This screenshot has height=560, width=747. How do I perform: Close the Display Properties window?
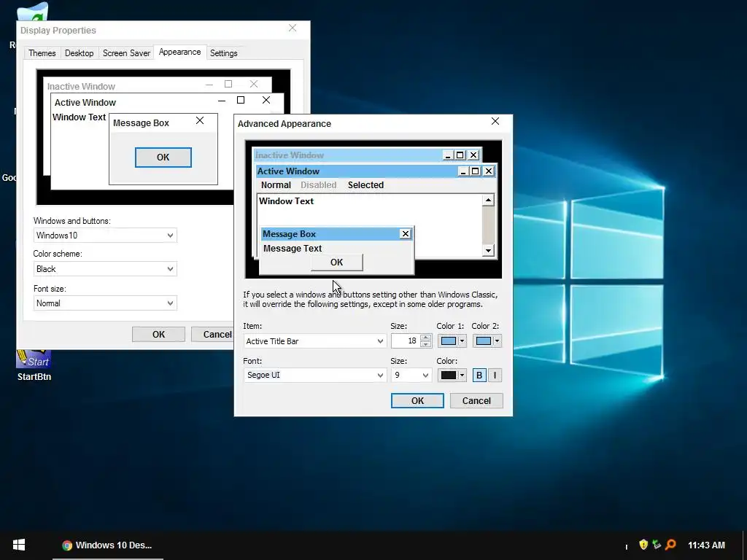(x=293, y=28)
